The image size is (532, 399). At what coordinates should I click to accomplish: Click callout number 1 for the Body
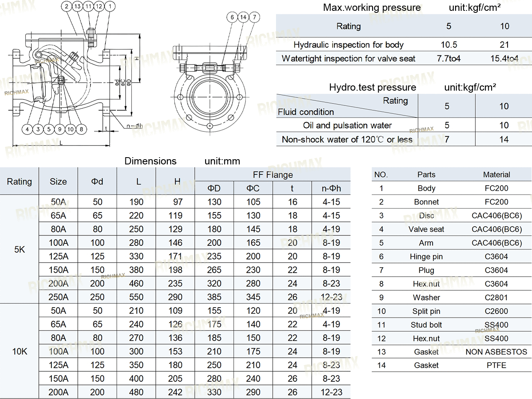[x=110, y=6]
